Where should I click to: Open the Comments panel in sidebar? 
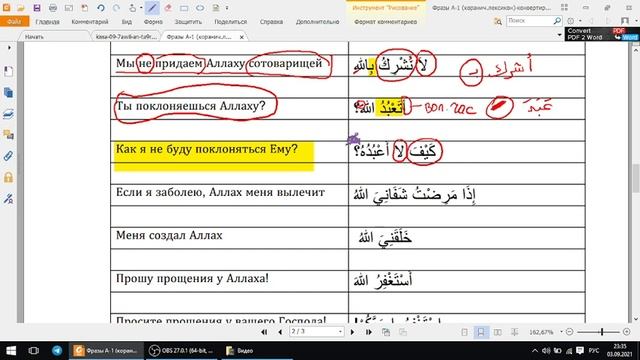tap(9, 135)
